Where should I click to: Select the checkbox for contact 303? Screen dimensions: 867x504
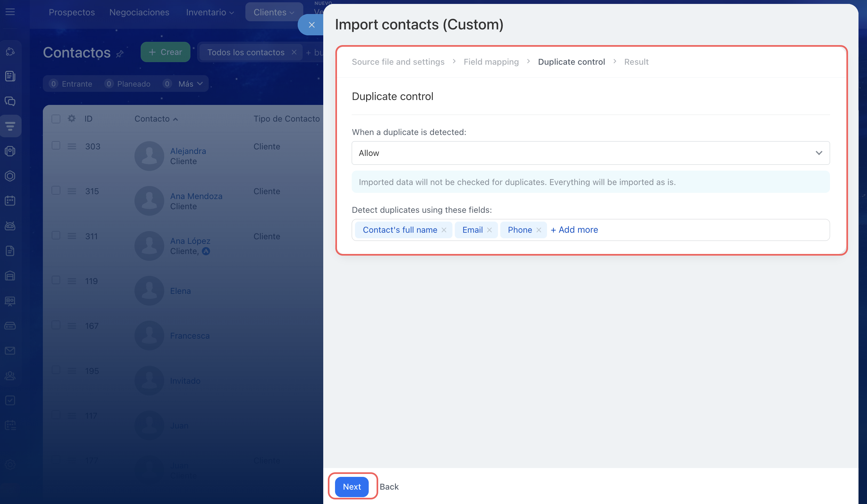(56, 146)
